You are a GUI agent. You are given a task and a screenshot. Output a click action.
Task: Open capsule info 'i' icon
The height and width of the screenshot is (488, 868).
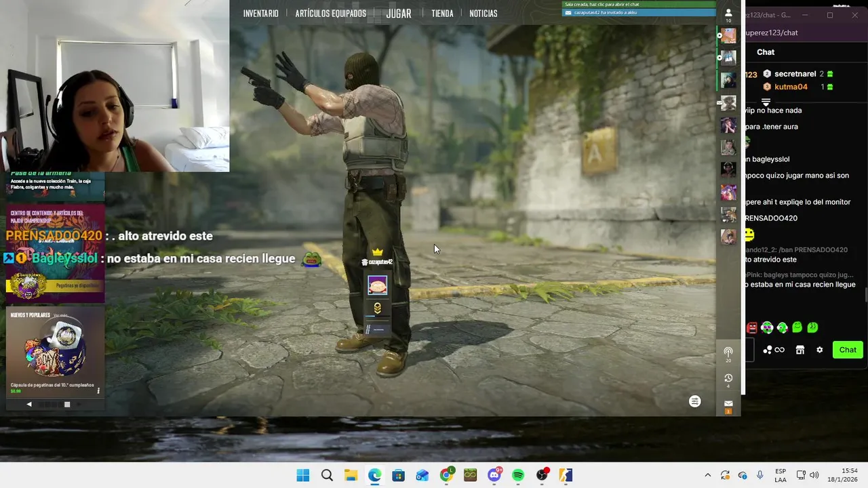[x=98, y=390]
